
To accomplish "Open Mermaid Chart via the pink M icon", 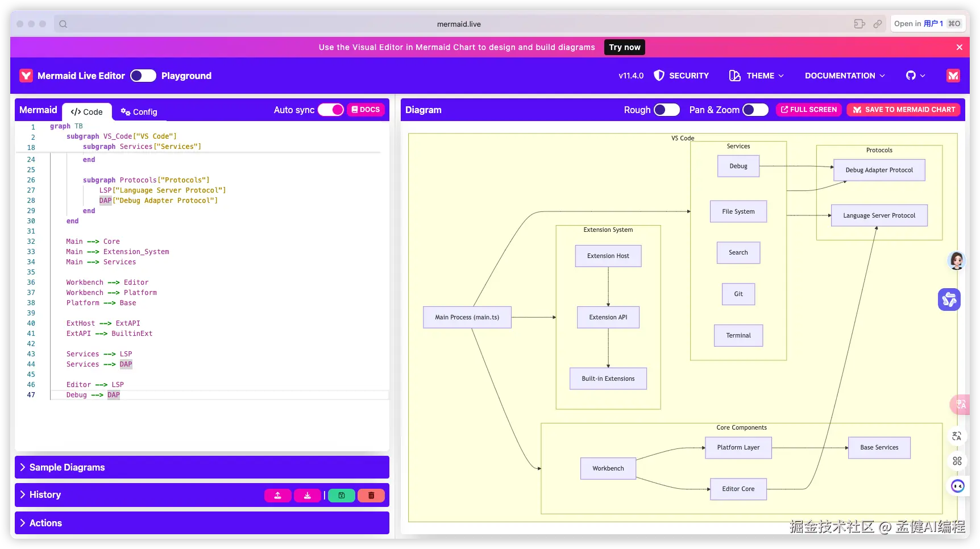I will click(953, 76).
